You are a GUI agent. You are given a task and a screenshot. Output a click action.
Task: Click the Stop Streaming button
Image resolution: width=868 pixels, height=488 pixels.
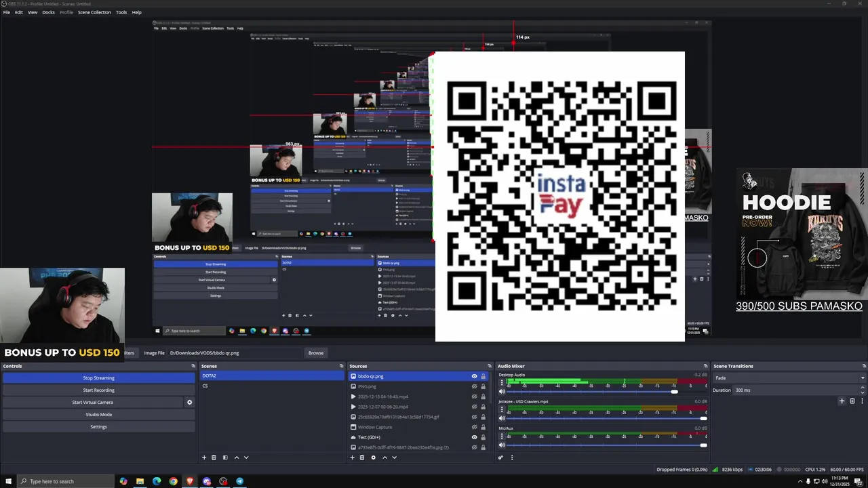coord(99,378)
